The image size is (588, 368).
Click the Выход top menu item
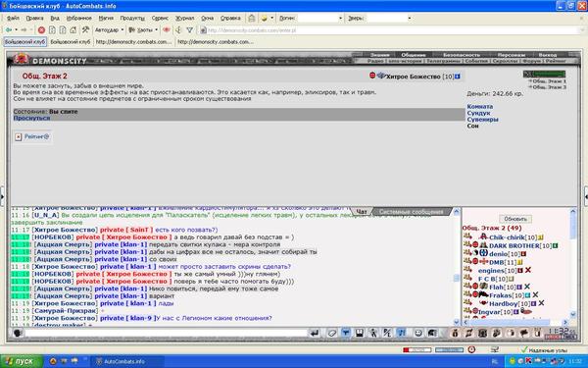tap(547, 55)
